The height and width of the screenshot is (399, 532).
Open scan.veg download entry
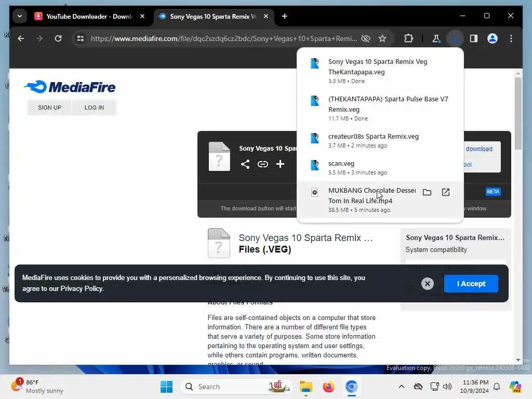(380, 168)
